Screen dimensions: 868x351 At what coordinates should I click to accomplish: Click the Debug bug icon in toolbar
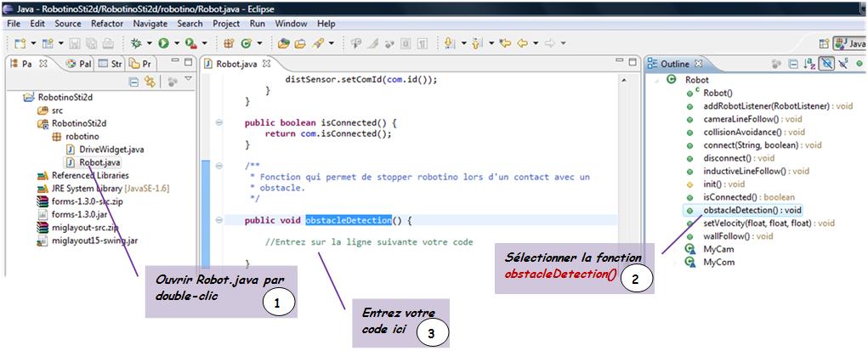[136, 42]
